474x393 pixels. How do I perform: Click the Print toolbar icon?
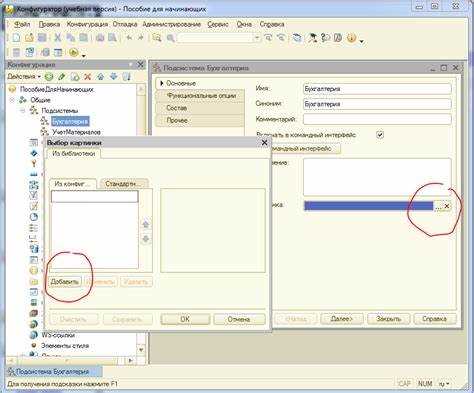(x=100, y=38)
